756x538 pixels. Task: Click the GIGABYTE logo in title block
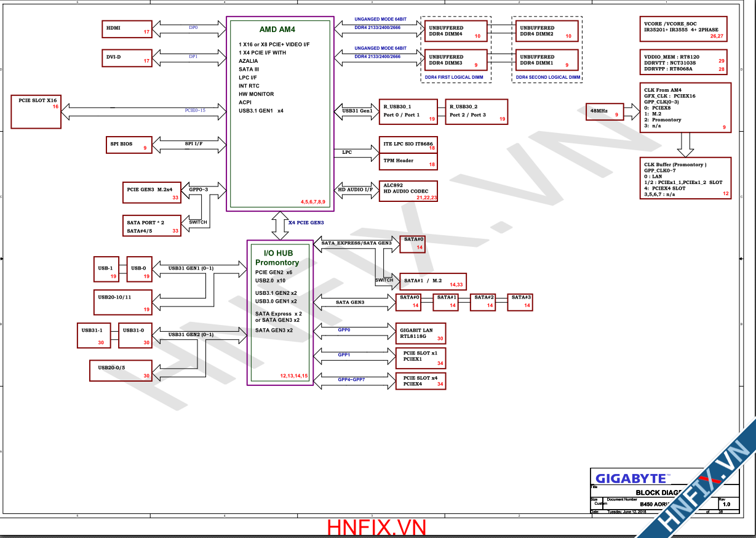click(631, 478)
